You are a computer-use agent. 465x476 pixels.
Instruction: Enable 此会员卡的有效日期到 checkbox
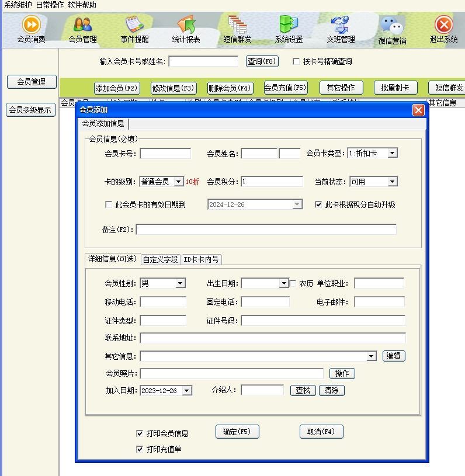click(x=108, y=205)
